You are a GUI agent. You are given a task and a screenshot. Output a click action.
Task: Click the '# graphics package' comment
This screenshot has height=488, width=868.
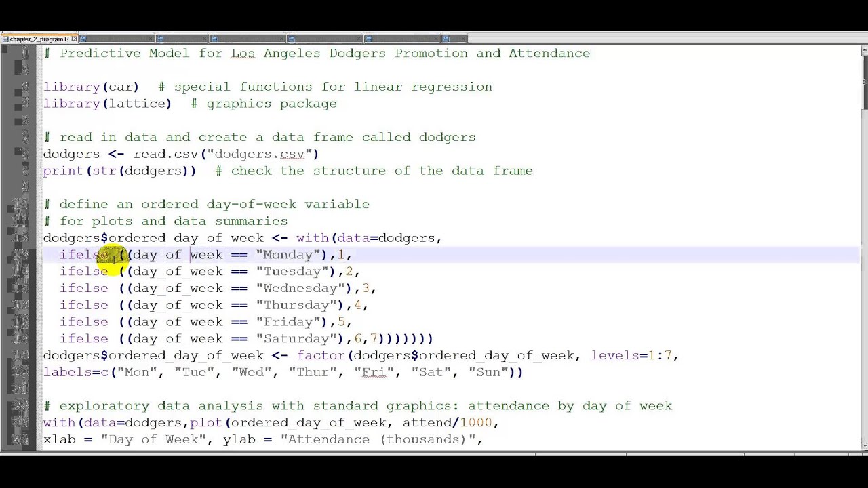(264, 104)
